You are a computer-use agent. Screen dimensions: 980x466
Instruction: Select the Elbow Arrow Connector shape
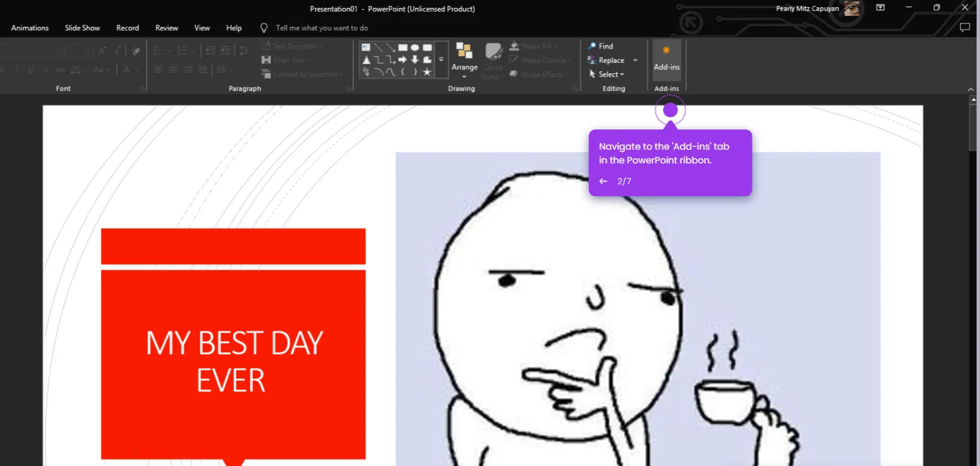[x=390, y=59]
